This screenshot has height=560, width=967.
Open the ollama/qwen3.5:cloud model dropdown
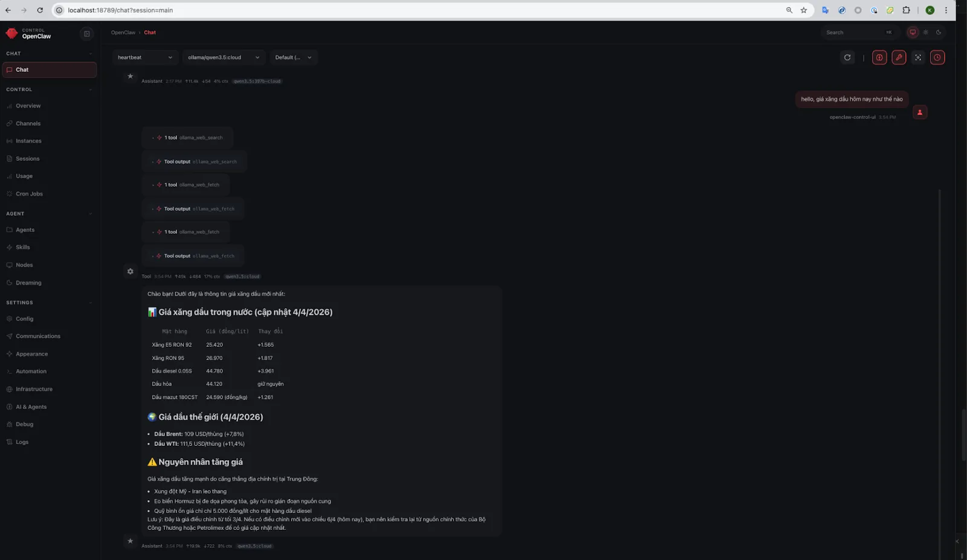[224, 57]
